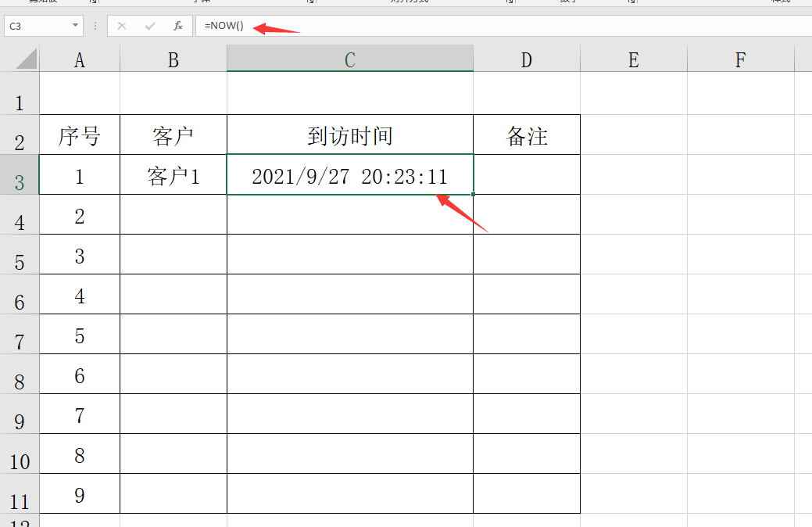The width and height of the screenshot is (812, 527).
Task: Open the insert function fx icon
Action: 177,26
